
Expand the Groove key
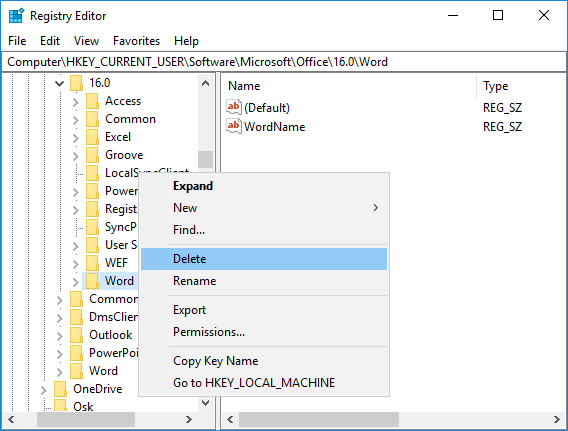pyautogui.click(x=75, y=155)
